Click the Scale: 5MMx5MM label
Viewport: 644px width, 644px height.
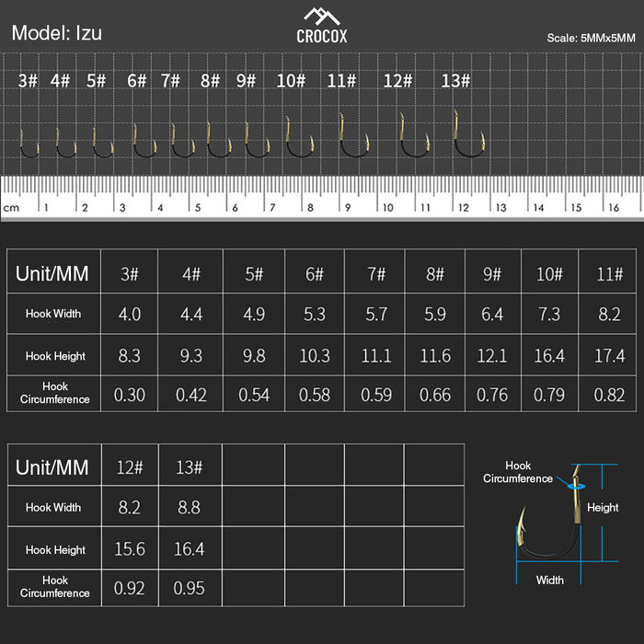591,39
